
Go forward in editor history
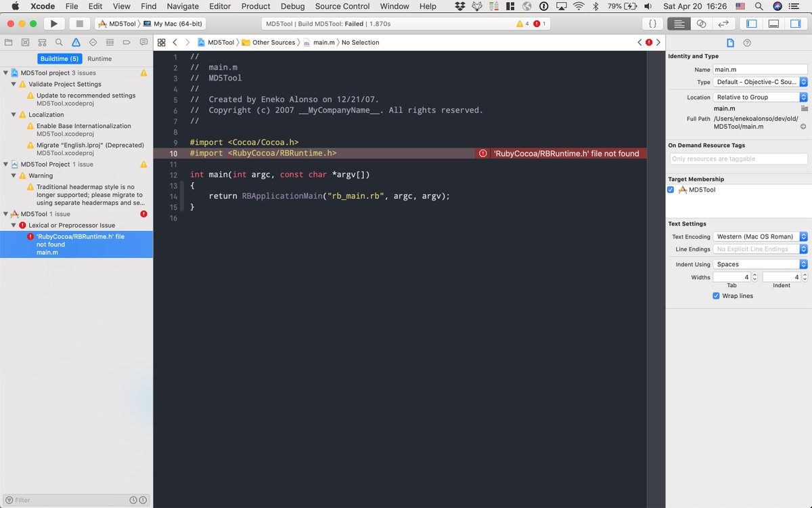tap(187, 42)
